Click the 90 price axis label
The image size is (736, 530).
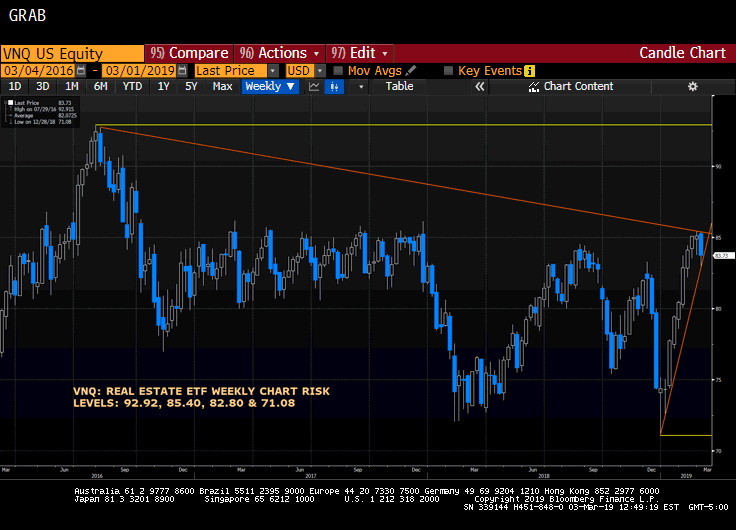[x=718, y=167]
